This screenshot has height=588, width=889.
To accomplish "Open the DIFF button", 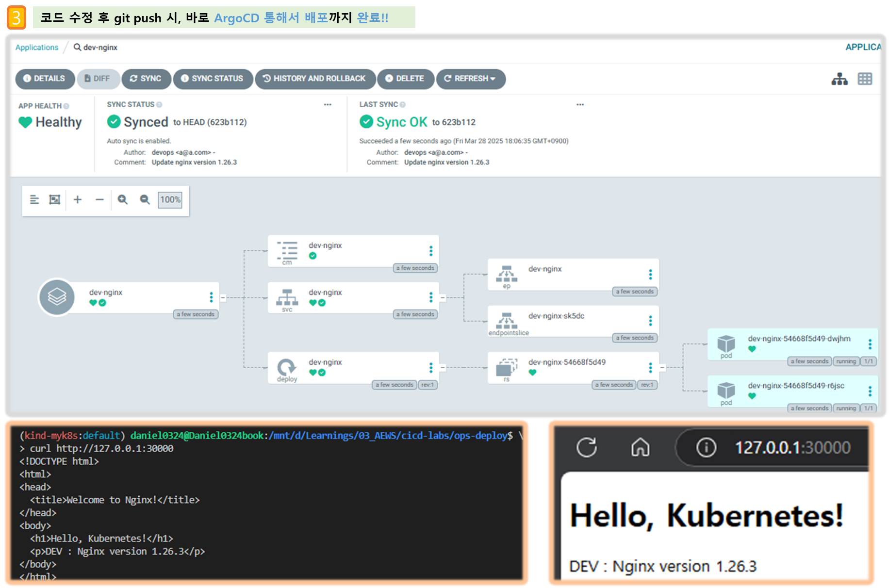I will point(98,79).
